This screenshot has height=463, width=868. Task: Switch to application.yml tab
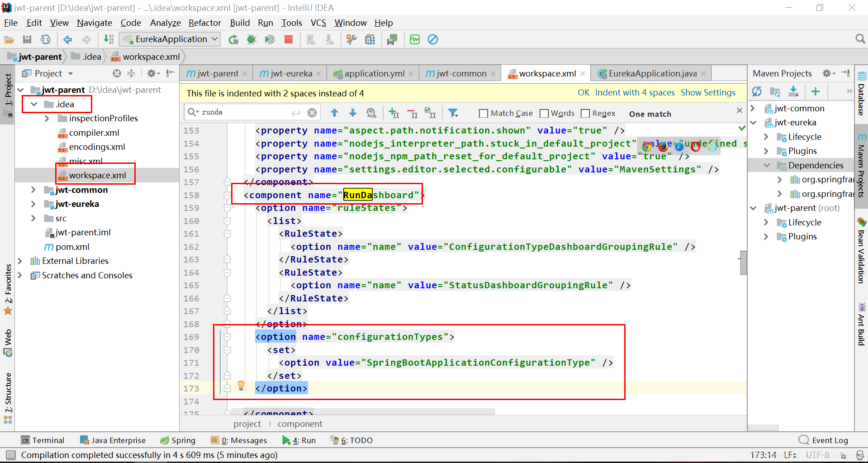[373, 73]
